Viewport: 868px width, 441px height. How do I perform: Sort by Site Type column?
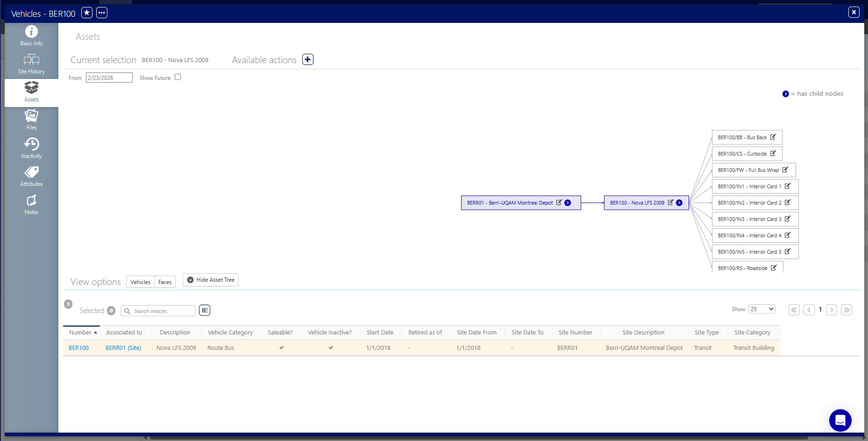706,332
